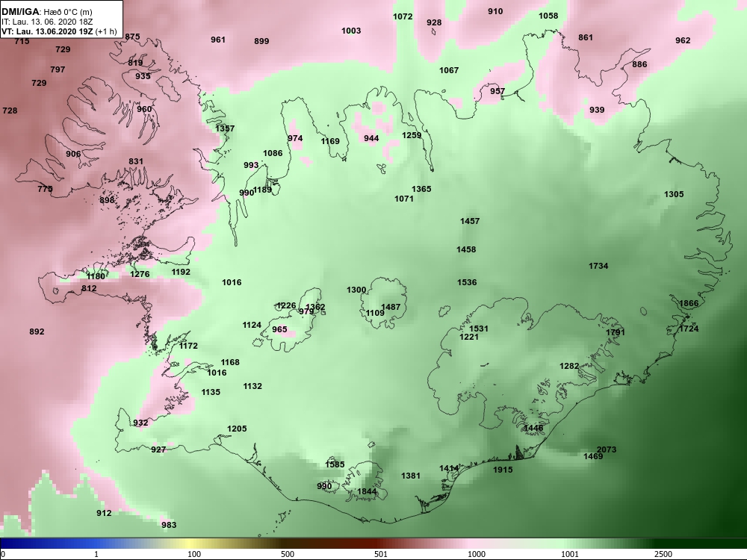Click the 1276 value

pos(140,274)
